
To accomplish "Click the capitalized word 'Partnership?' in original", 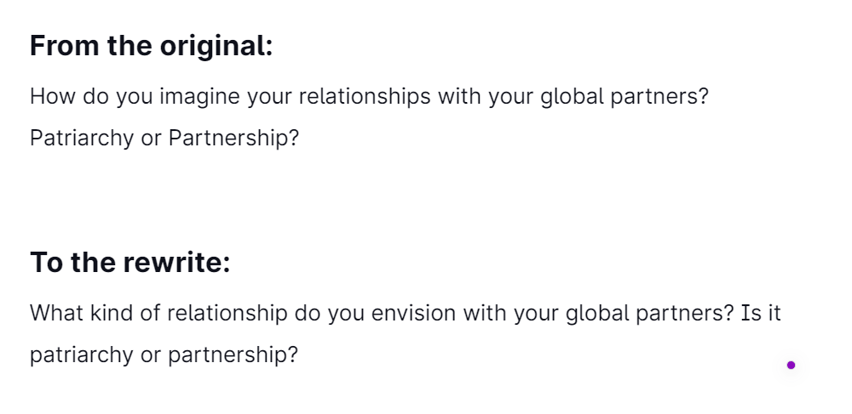I will point(234,138).
